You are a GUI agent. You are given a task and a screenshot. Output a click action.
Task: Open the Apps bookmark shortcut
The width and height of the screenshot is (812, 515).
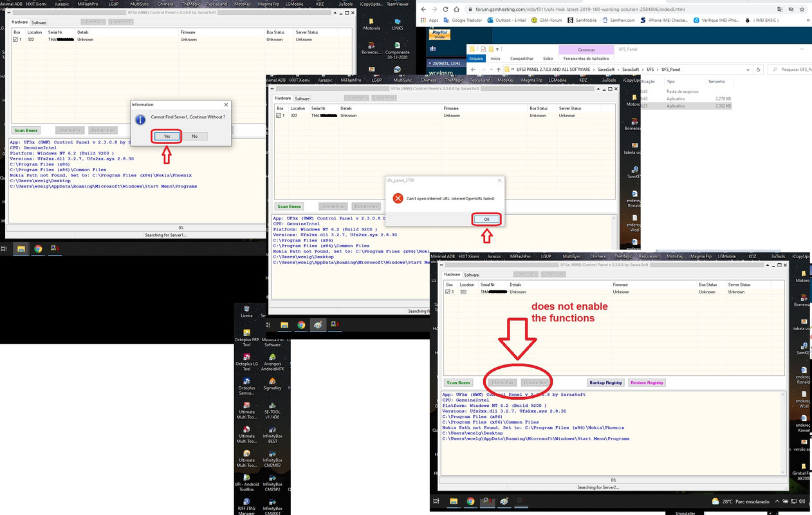[430, 20]
